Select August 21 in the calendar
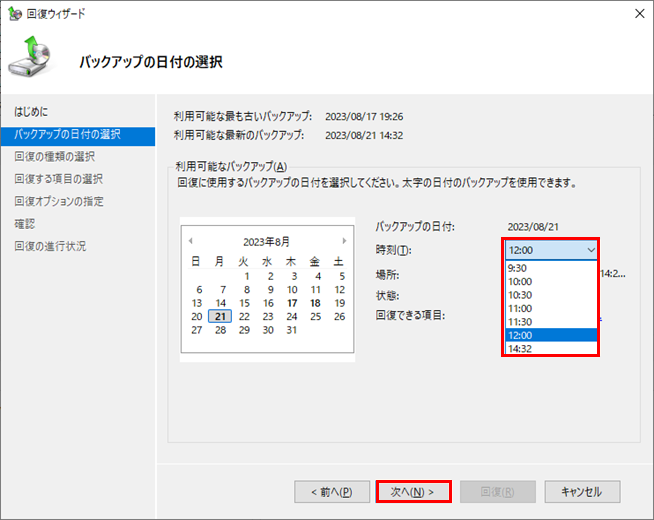The height and width of the screenshot is (520, 654). coord(220,317)
